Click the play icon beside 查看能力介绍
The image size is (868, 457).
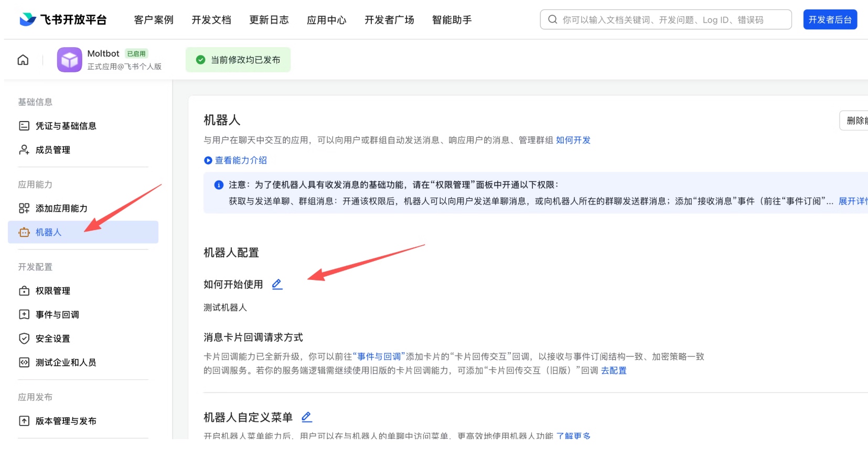click(208, 160)
